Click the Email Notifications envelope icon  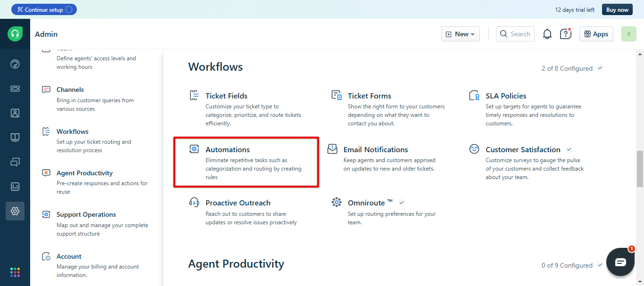(332, 149)
